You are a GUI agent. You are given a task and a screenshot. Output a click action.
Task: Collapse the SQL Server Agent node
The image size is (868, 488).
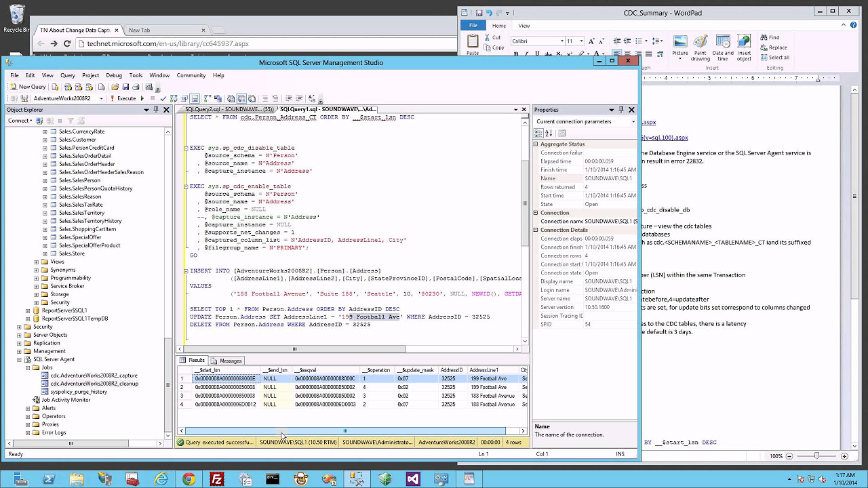click(19, 359)
